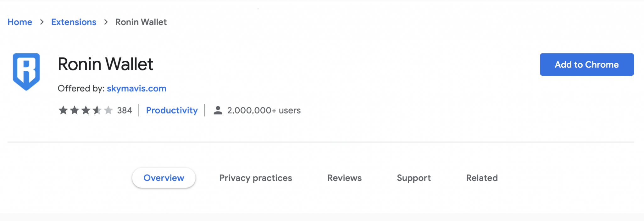Click the first rating star
Screen dimensions: 644x221
tap(63, 110)
